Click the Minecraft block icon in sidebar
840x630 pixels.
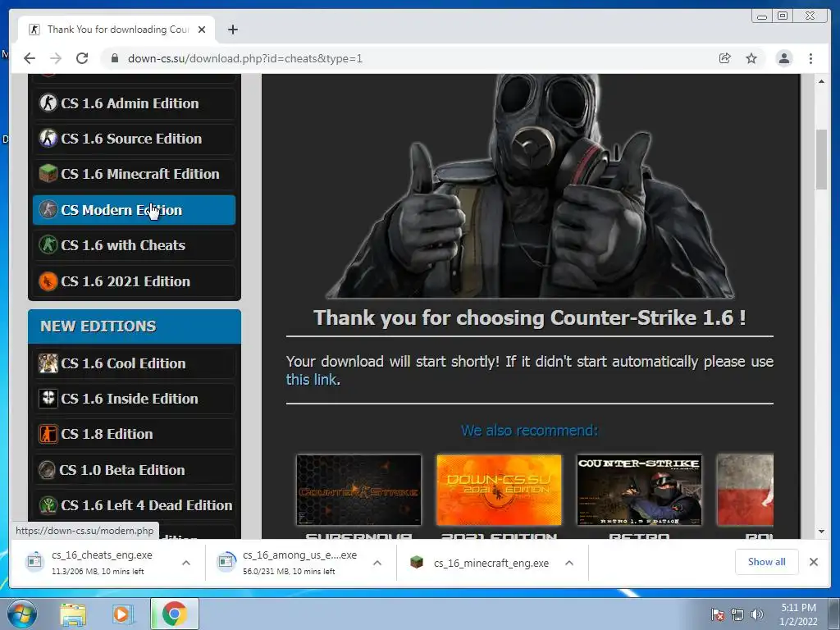(x=48, y=174)
